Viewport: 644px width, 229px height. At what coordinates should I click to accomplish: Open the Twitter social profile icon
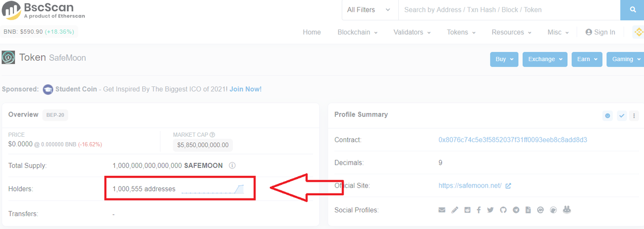click(x=491, y=210)
